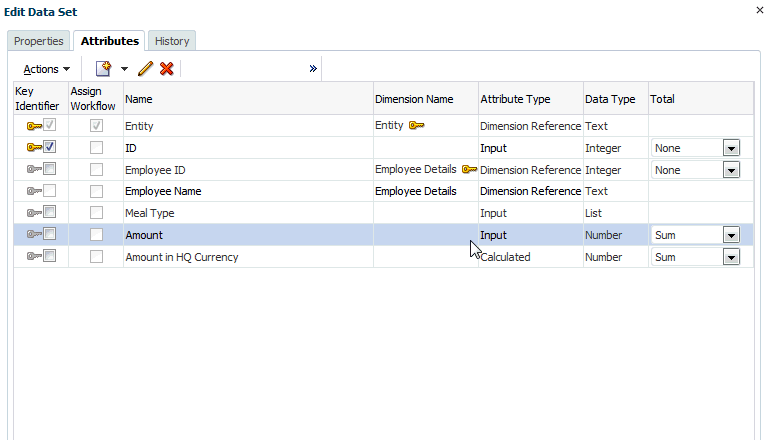Switch to the Properties tab
Viewport: 764px width, 440px height.
(x=38, y=41)
